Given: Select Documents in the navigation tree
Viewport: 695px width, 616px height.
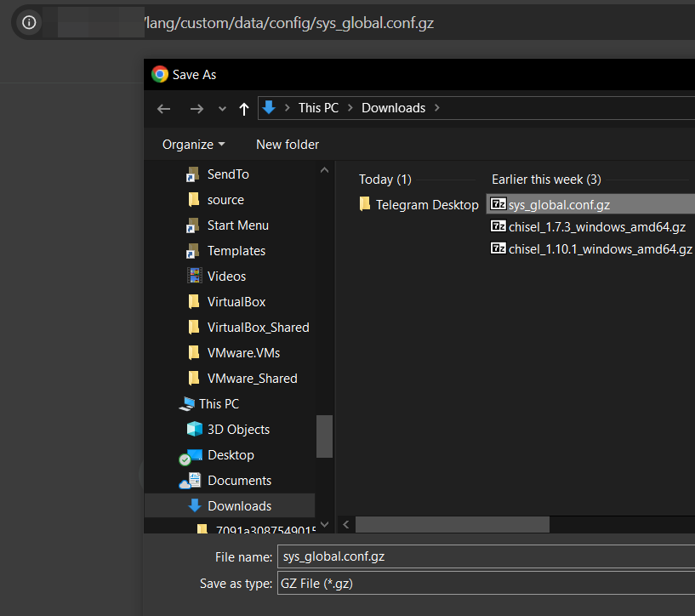Looking at the screenshot, I should point(239,481).
